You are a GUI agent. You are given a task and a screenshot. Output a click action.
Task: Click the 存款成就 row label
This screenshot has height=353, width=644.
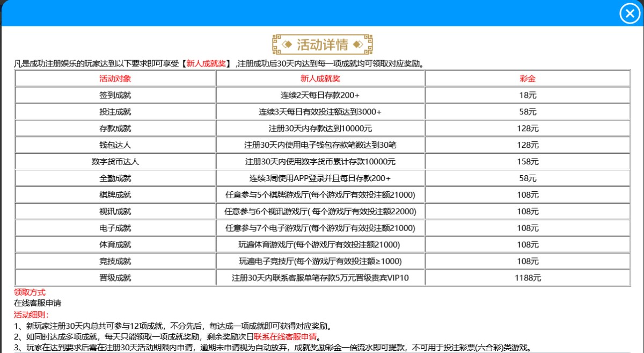pos(115,128)
